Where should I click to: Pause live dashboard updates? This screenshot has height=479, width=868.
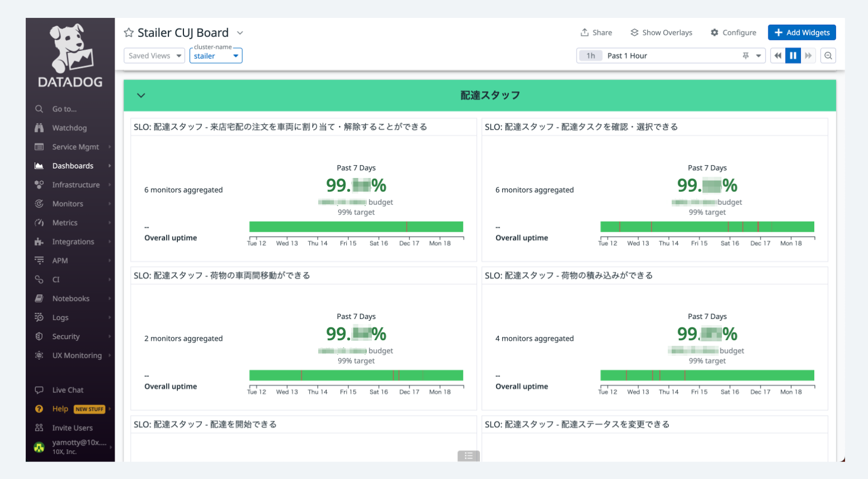tap(793, 56)
